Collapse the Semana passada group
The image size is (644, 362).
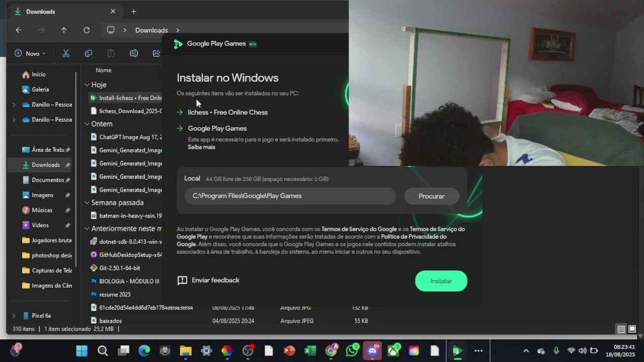tap(87, 203)
